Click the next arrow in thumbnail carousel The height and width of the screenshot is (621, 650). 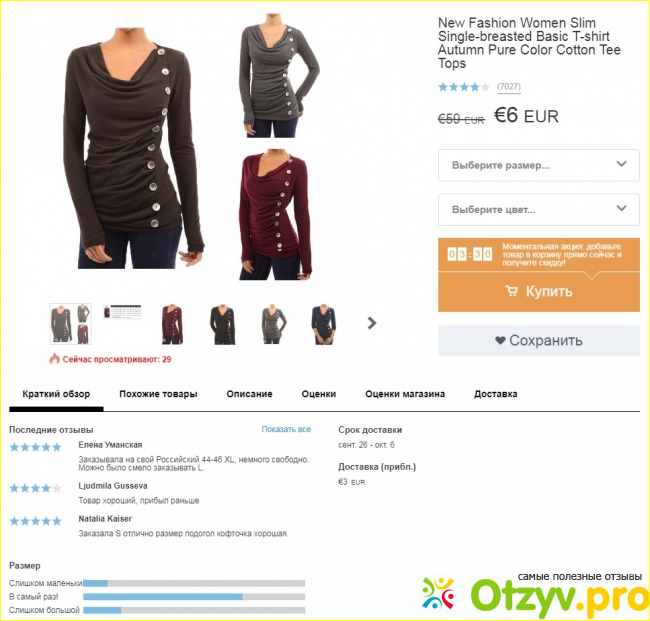click(372, 323)
